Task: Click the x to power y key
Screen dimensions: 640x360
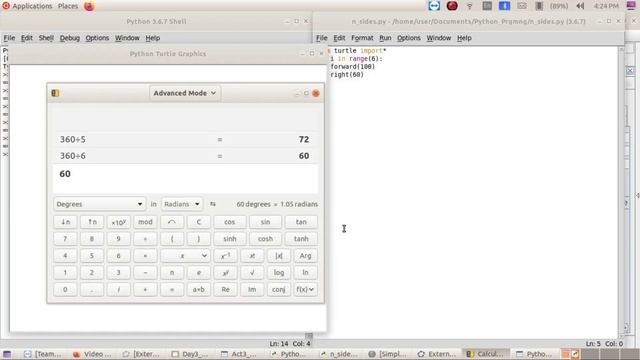Action: (x=225, y=273)
